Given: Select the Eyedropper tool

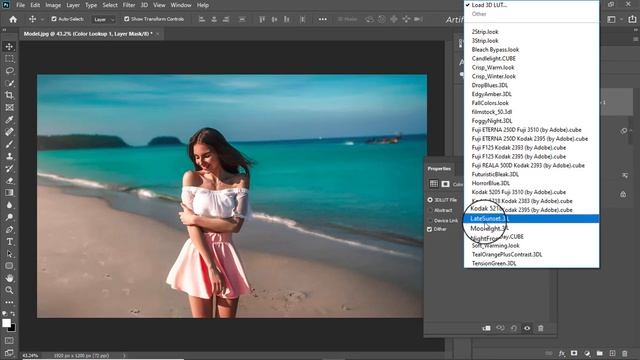Looking at the screenshot, I should (x=9, y=120).
